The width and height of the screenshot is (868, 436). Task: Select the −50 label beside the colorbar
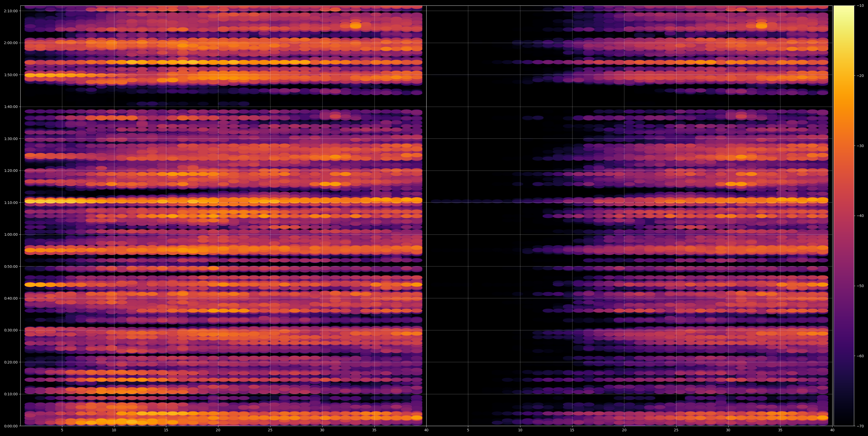pos(860,286)
